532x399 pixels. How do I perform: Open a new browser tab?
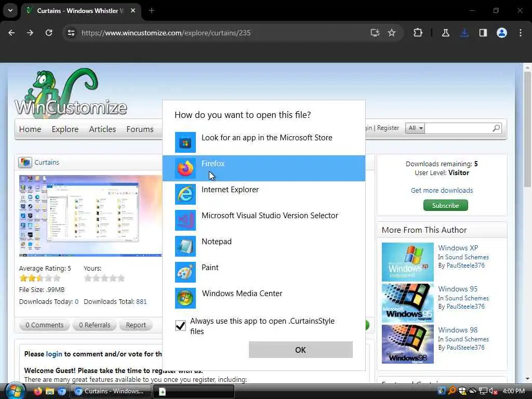pos(152,10)
